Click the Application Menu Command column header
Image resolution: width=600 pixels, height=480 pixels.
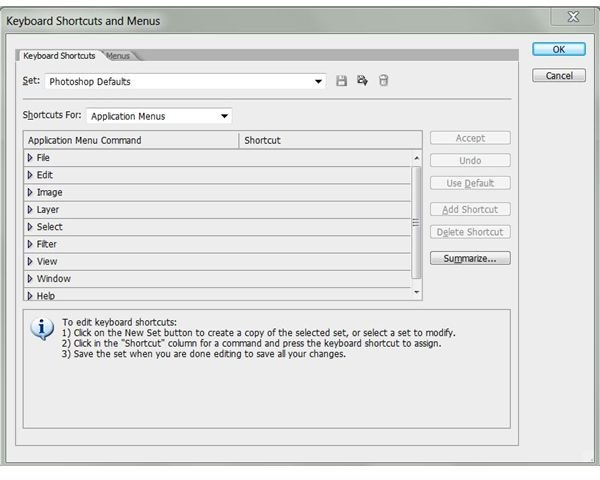click(x=131, y=140)
